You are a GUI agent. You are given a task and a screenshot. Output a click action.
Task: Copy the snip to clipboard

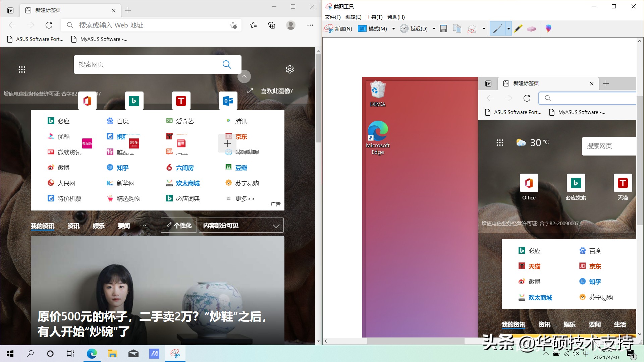click(457, 28)
